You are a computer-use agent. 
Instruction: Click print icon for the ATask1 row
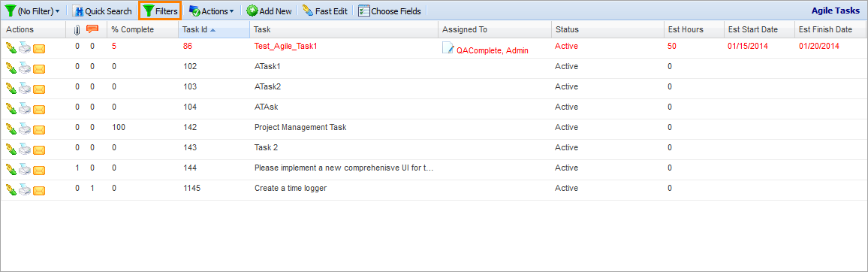(x=25, y=68)
